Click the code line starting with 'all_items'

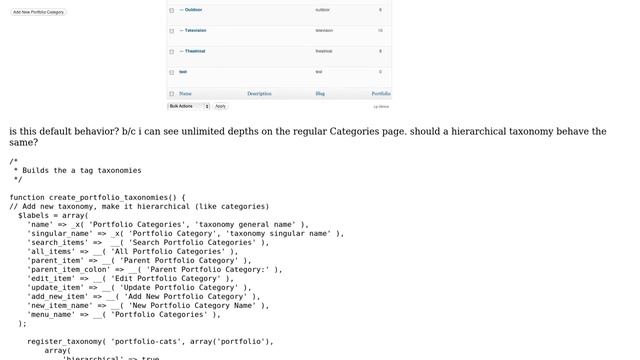pos(133,251)
